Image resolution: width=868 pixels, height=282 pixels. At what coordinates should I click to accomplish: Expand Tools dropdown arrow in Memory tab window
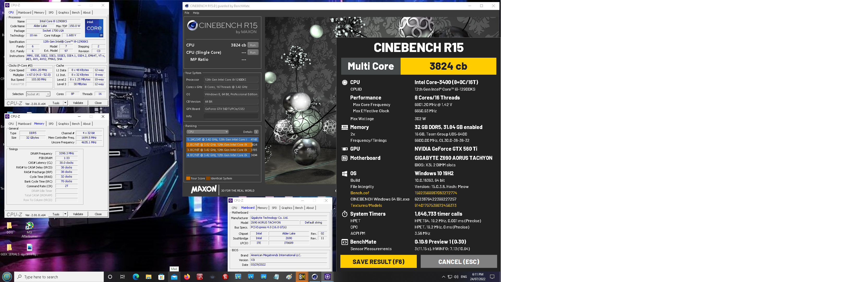pyautogui.click(x=65, y=214)
